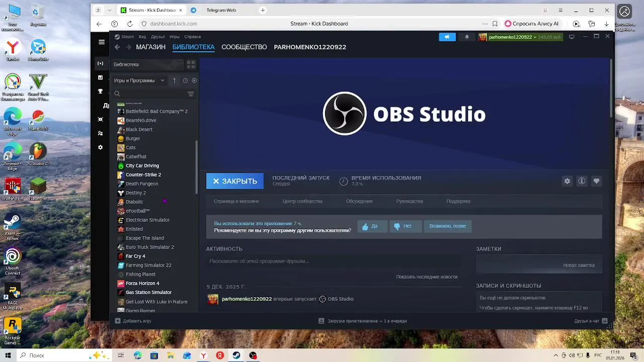Select BeamNG.drive in library list
The height and width of the screenshot is (362, 644).
click(x=141, y=120)
